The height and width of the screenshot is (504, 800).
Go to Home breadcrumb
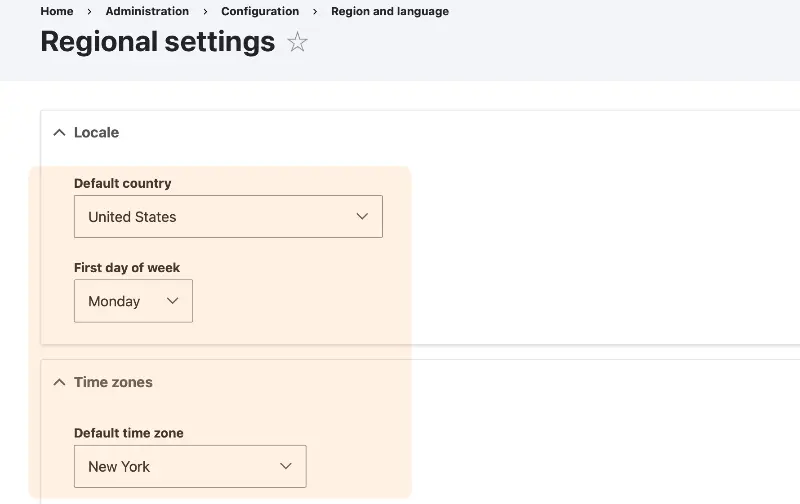57,11
